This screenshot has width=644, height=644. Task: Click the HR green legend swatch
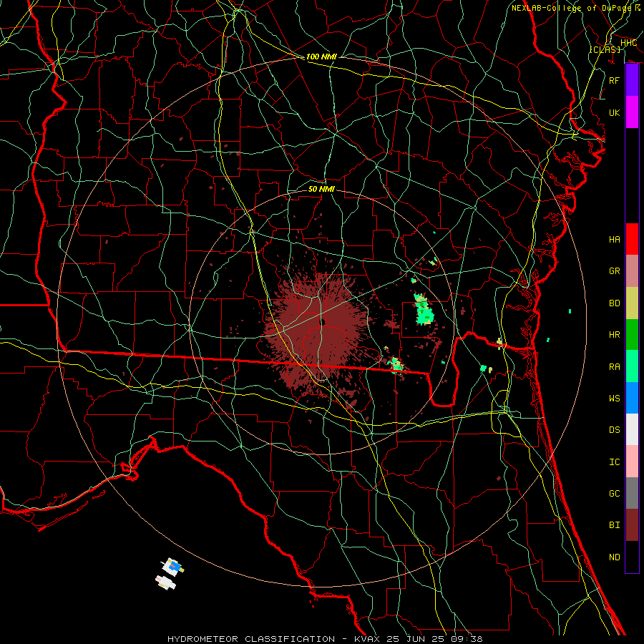tap(632, 334)
